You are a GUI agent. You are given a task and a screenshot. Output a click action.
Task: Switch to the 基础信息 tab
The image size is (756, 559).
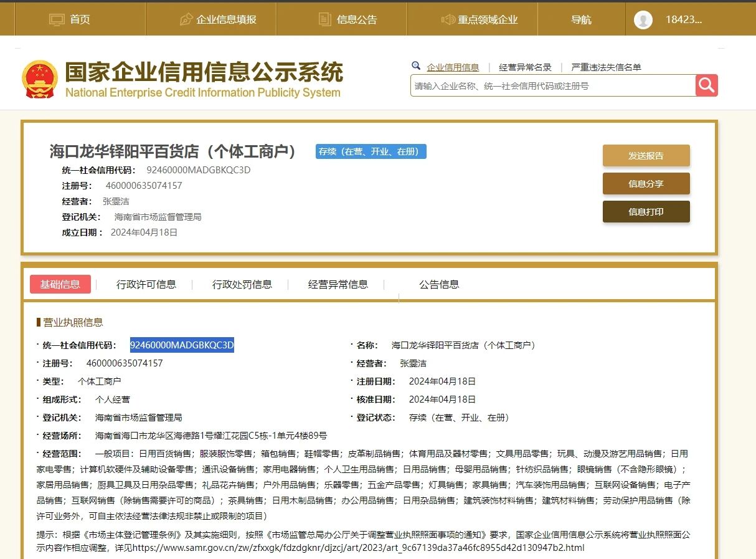(60, 284)
